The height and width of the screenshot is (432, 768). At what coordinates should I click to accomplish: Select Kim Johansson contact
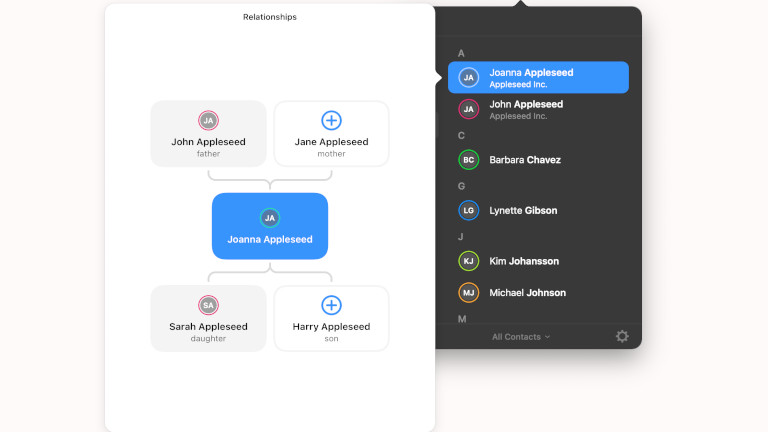(538, 261)
